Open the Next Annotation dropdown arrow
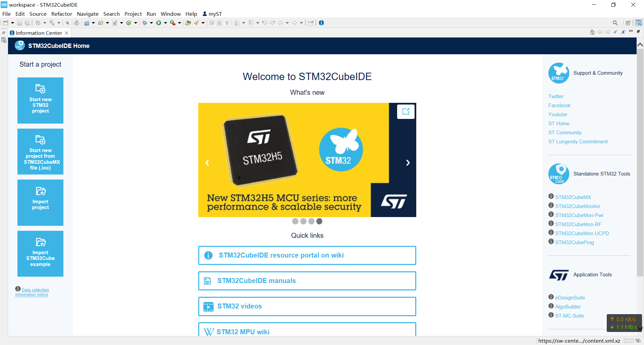The image size is (644, 345). [x=244, y=23]
